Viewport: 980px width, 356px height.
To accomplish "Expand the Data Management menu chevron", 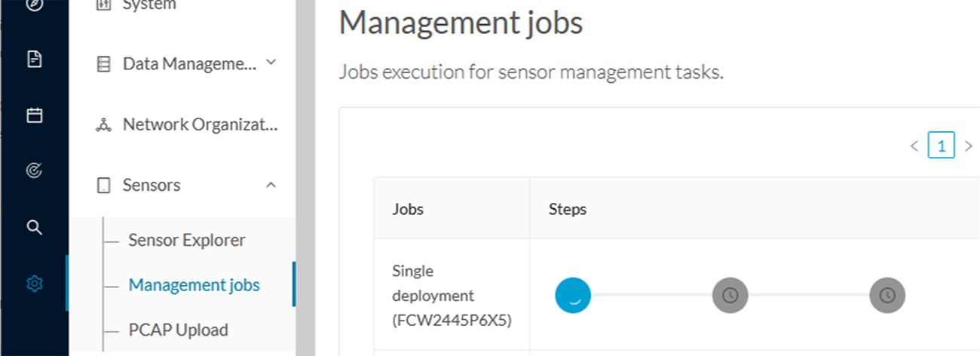I will pyautogui.click(x=271, y=63).
